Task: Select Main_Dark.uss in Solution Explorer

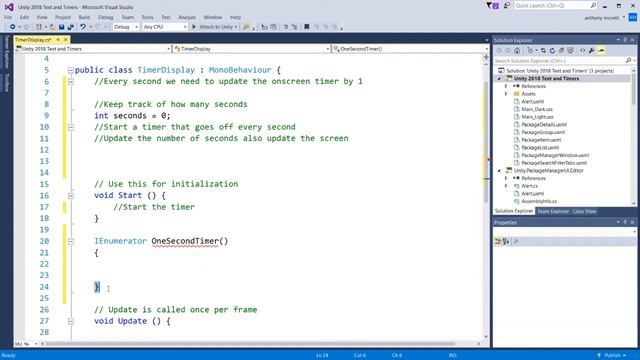Action: click(x=537, y=109)
